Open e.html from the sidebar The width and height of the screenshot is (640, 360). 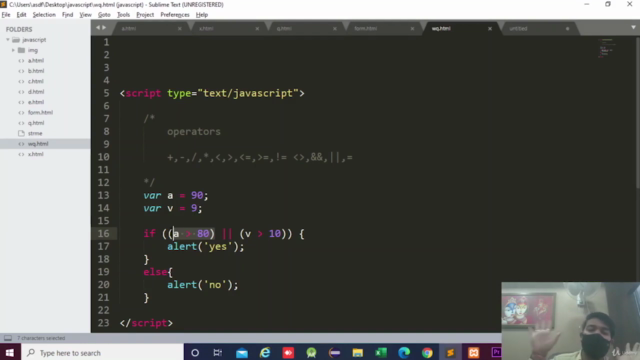click(36, 102)
